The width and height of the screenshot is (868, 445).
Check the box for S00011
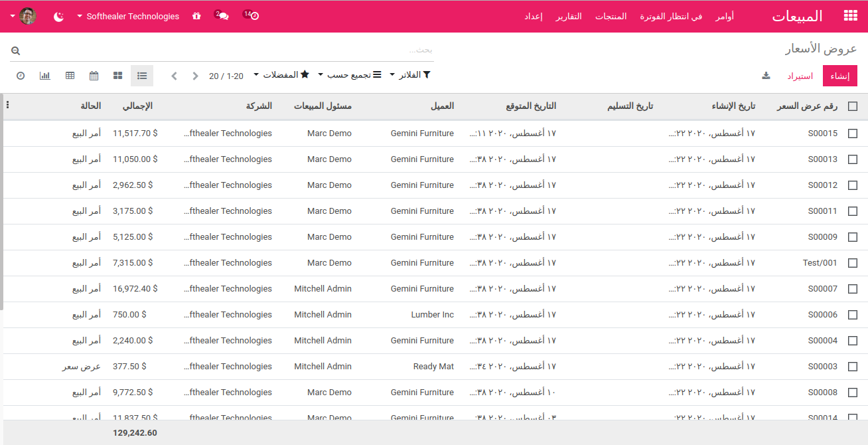(853, 211)
